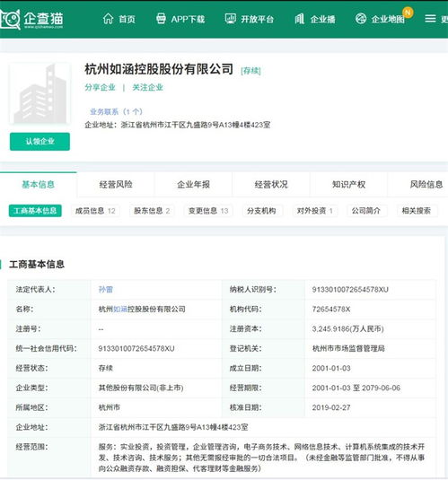The height and width of the screenshot is (480, 448).
Task: Click the 开放平台 monitor icon
Action: [231, 19]
